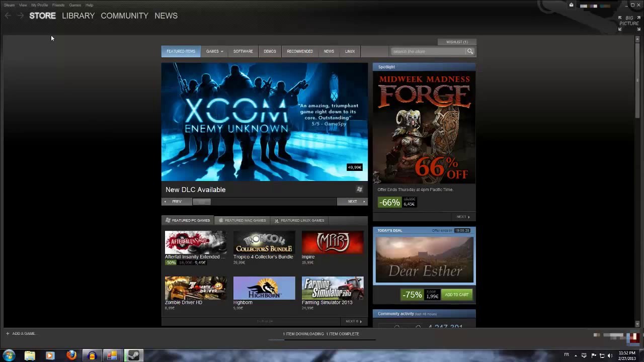Click the downloads status text "1 ITEM DOWNLOADING"
Image resolution: width=644 pixels, height=362 pixels.
pyautogui.click(x=303, y=334)
